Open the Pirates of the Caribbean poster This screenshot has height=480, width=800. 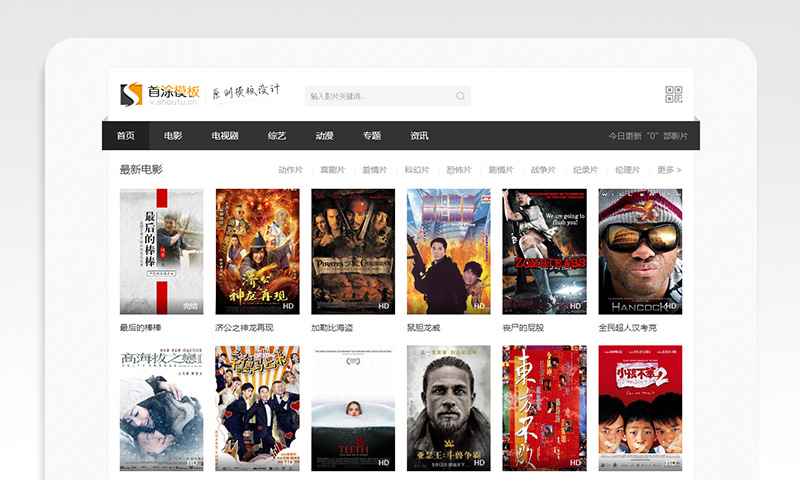(x=353, y=251)
